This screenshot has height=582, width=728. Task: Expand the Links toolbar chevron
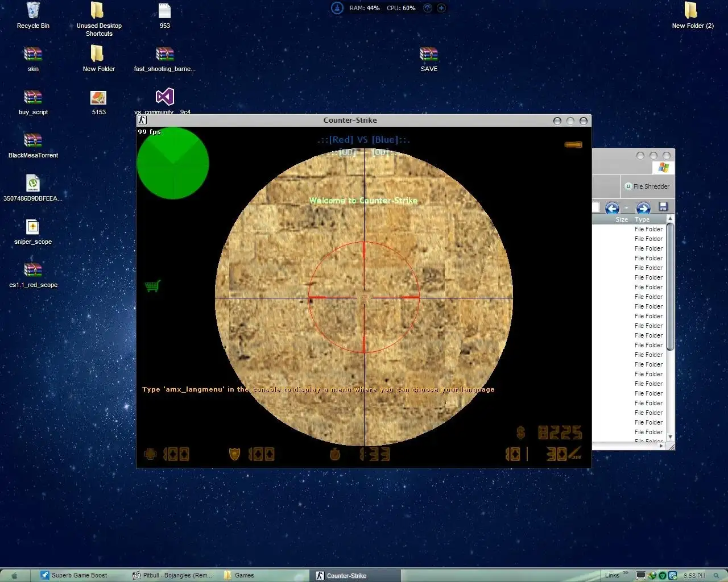tap(626, 573)
